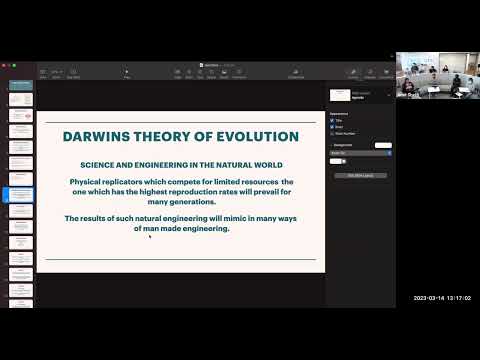Select the first slide thumbnail in navigator
This screenshot has width=480, height=360.
[x=21, y=85]
